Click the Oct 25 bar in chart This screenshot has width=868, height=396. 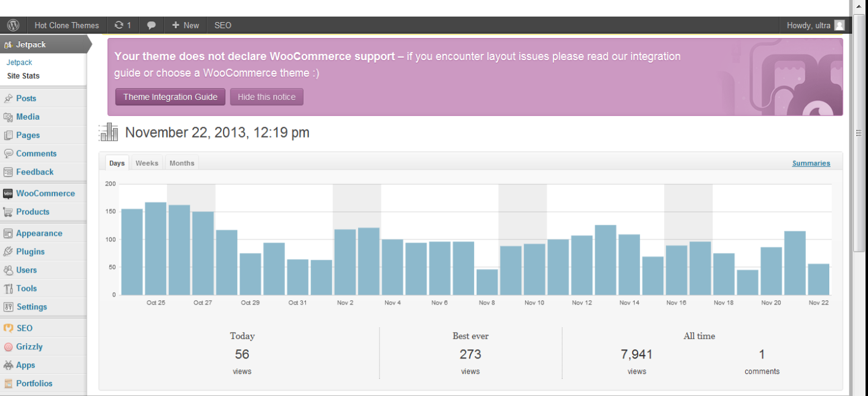155,249
